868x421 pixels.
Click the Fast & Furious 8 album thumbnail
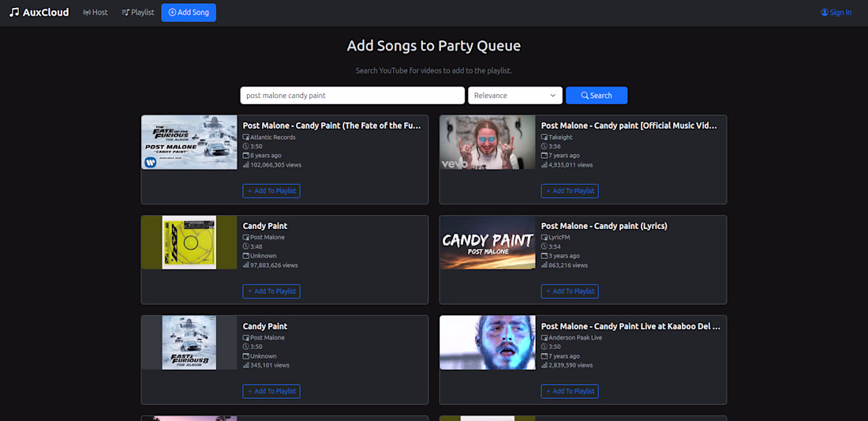pyautogui.click(x=189, y=343)
